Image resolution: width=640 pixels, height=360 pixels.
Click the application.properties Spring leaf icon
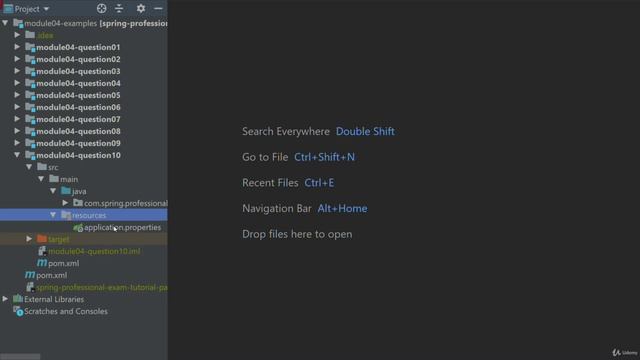click(78, 227)
